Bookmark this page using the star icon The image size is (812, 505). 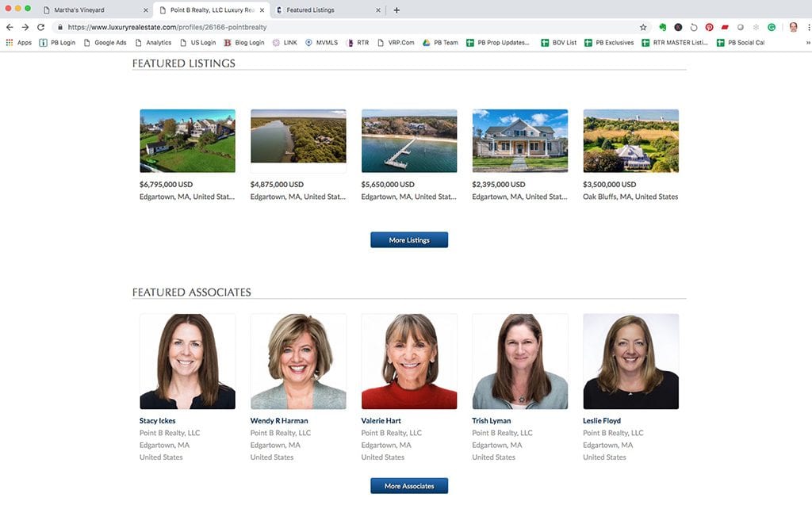(x=644, y=26)
